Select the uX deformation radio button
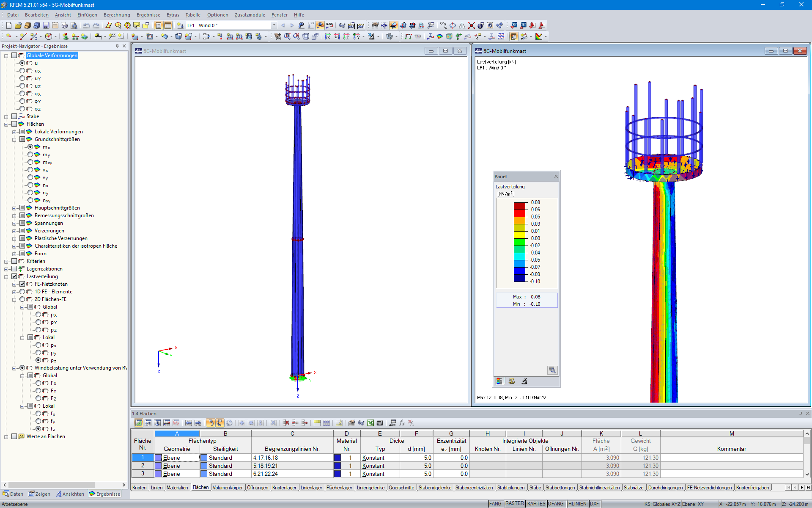812x508 pixels. click(x=22, y=71)
